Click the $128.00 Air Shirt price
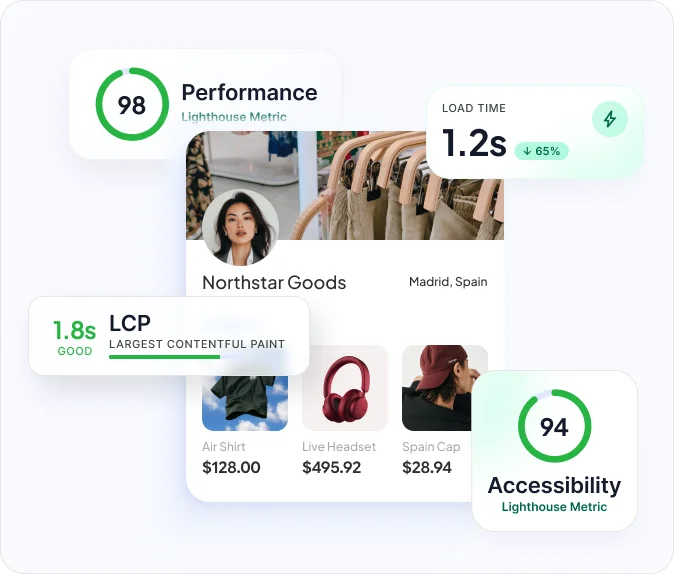Screen dimensions: 674x574 click(x=231, y=467)
